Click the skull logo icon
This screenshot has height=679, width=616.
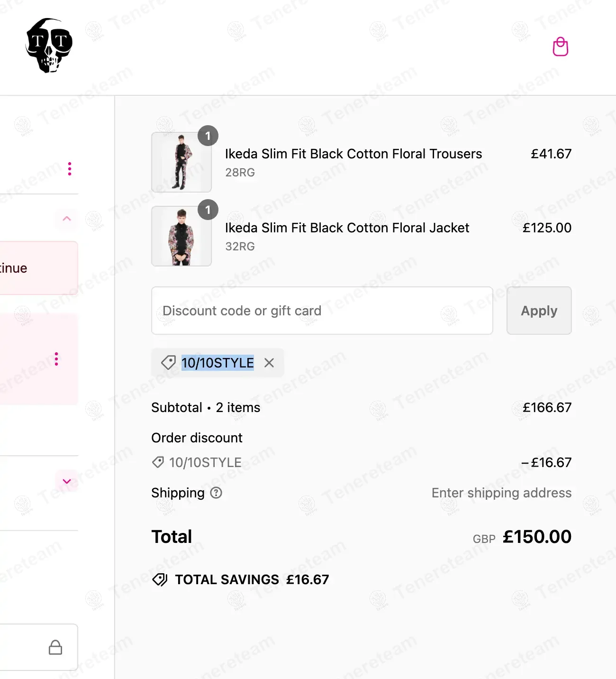tap(49, 46)
